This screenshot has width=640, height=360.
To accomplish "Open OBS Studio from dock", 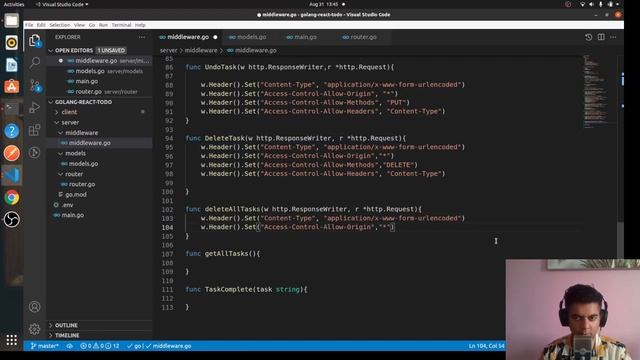I will (11, 220).
